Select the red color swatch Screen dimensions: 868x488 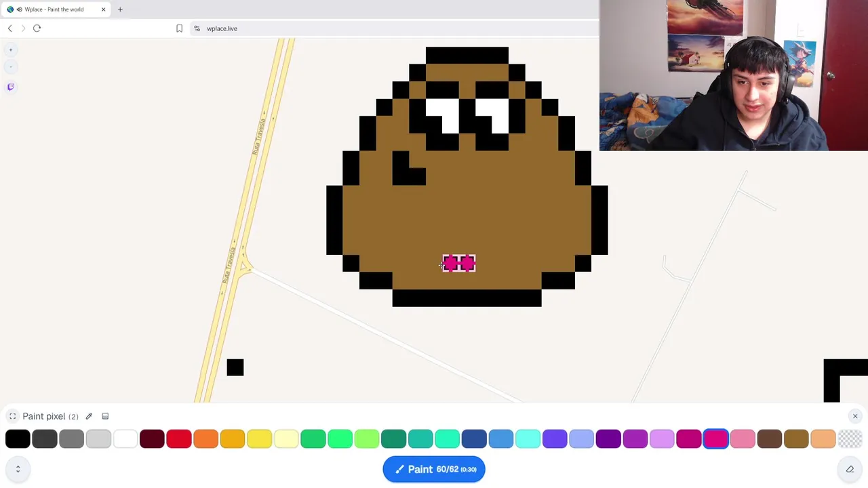179,439
